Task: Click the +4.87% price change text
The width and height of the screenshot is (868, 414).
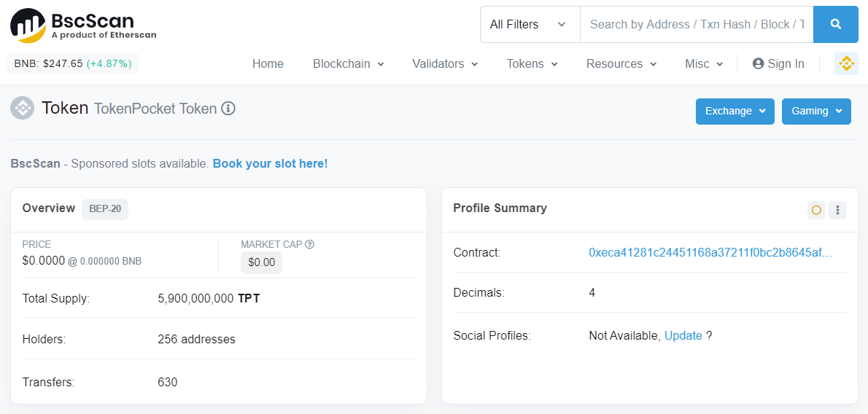Action: tap(109, 63)
